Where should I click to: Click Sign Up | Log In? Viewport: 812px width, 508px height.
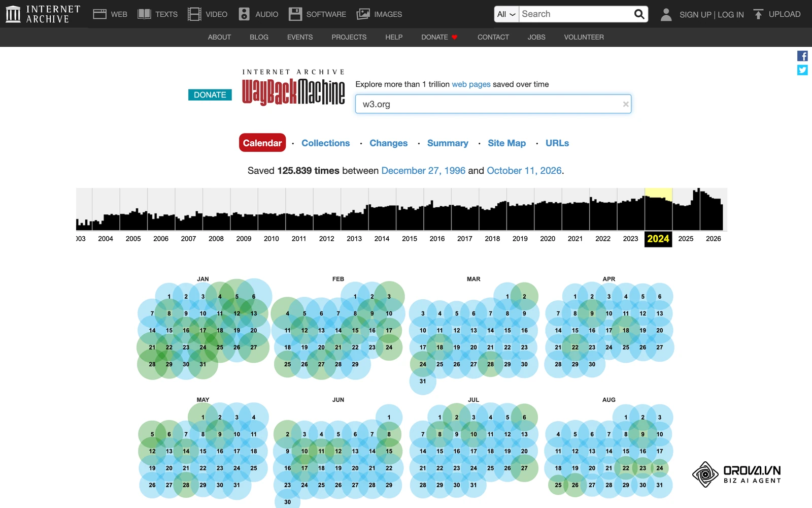point(712,15)
